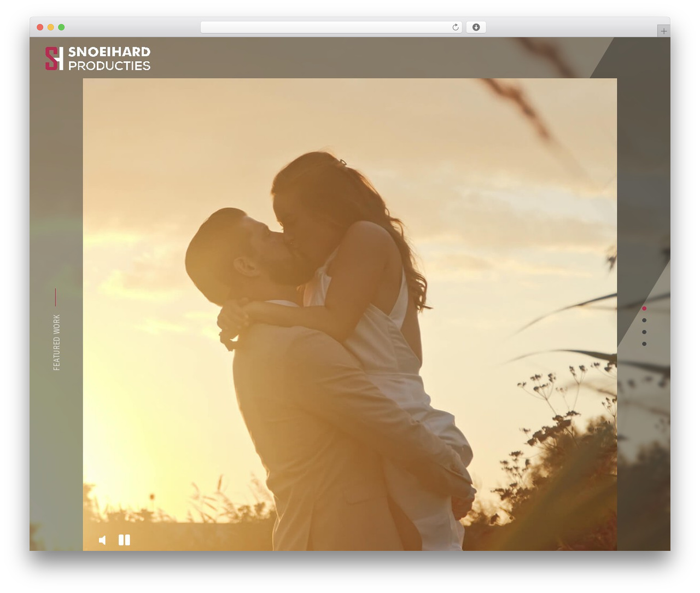
Task: Reload the page in the browser
Action: click(456, 27)
